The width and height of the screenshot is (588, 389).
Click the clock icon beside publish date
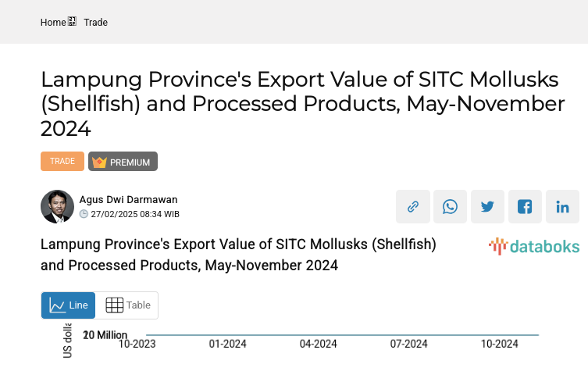[84, 214]
